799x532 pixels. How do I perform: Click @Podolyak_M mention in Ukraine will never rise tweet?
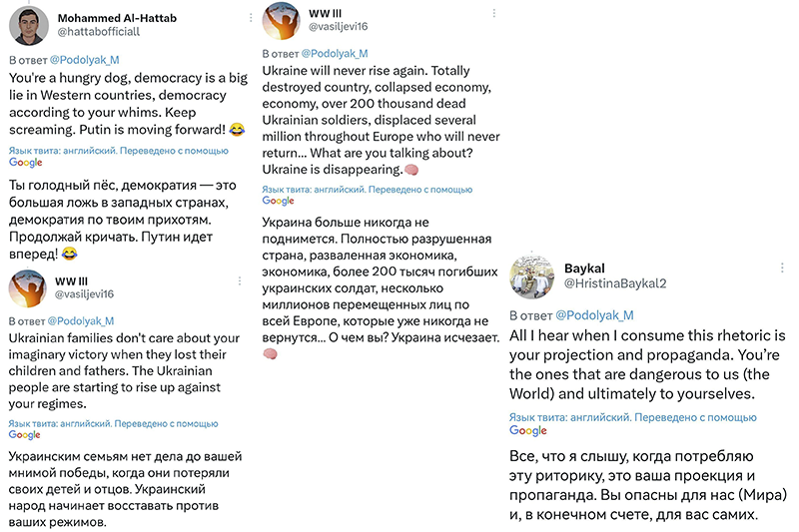[x=335, y=54]
